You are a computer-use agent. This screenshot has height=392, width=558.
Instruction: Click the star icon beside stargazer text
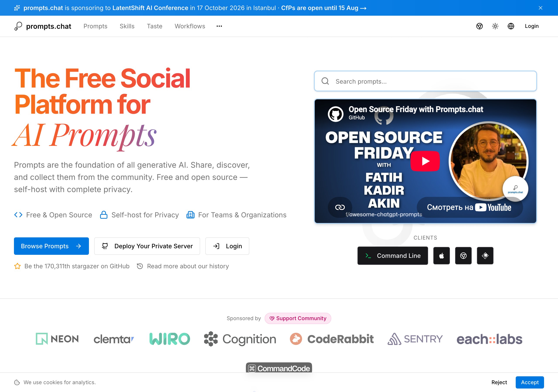coord(17,266)
